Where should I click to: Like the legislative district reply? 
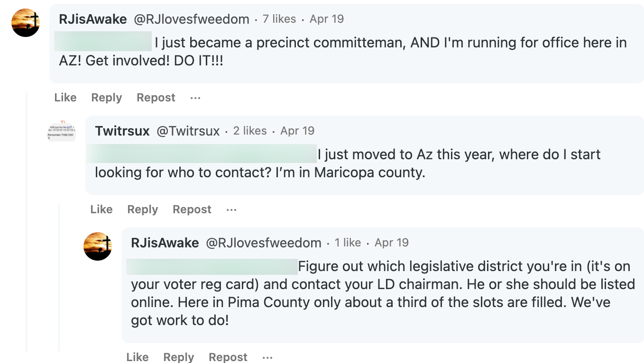pos(138,357)
